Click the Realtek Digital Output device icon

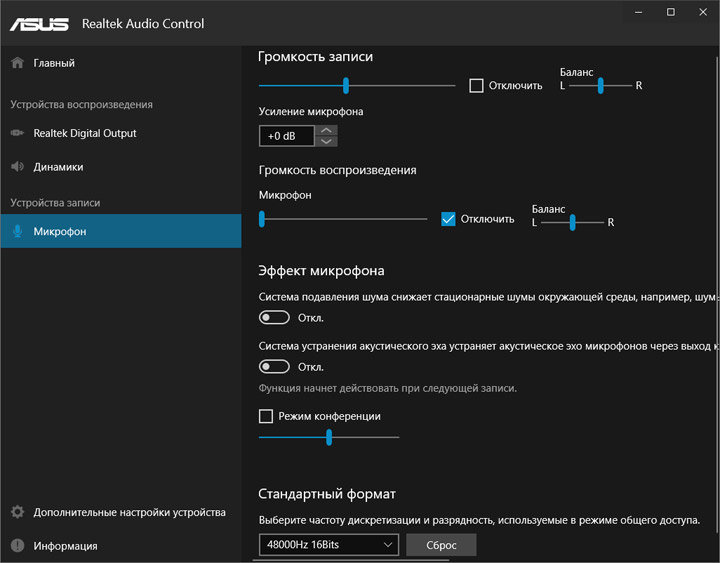pyautogui.click(x=17, y=133)
